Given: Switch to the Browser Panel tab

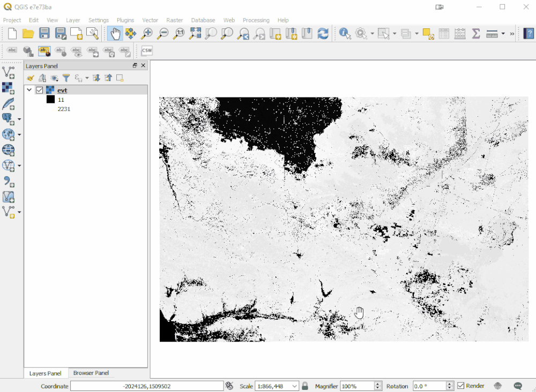Looking at the screenshot, I should point(91,373).
